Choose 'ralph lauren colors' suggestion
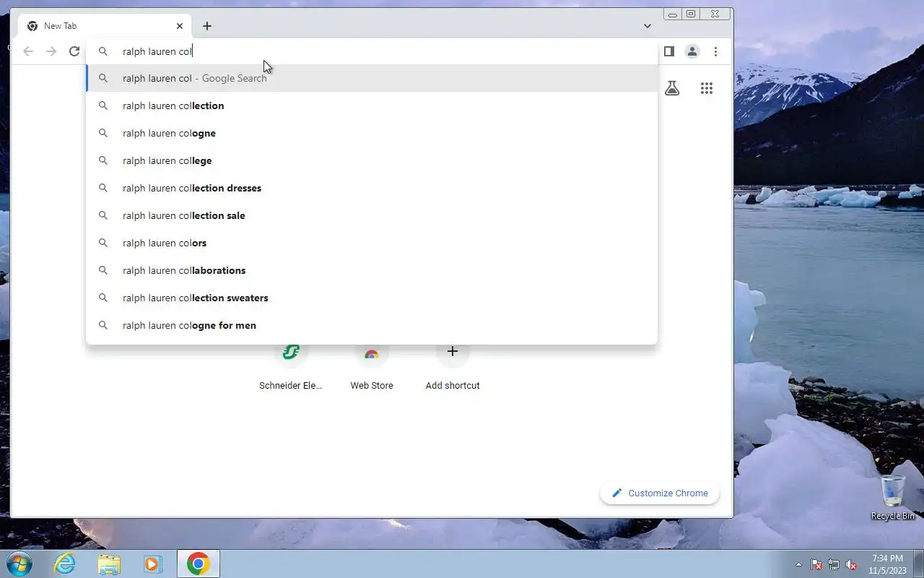924x578 pixels. pos(372,243)
